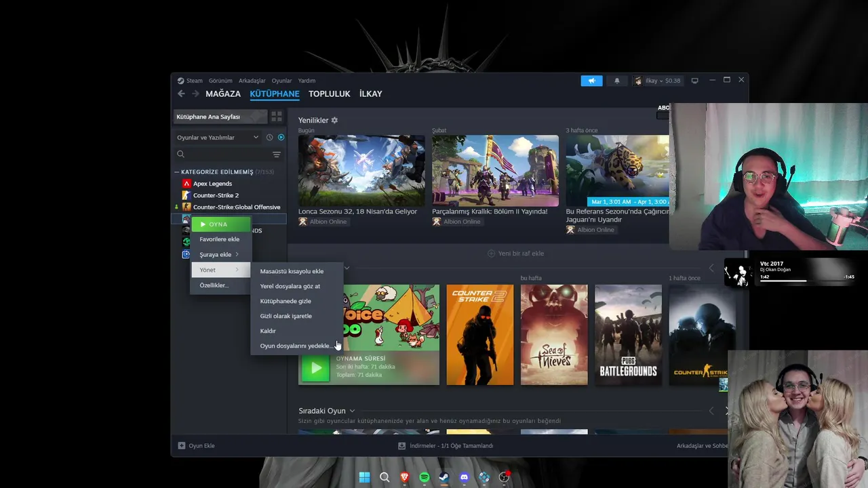Expand the Sıradaki Oyun shelf dropdown

[x=352, y=411]
